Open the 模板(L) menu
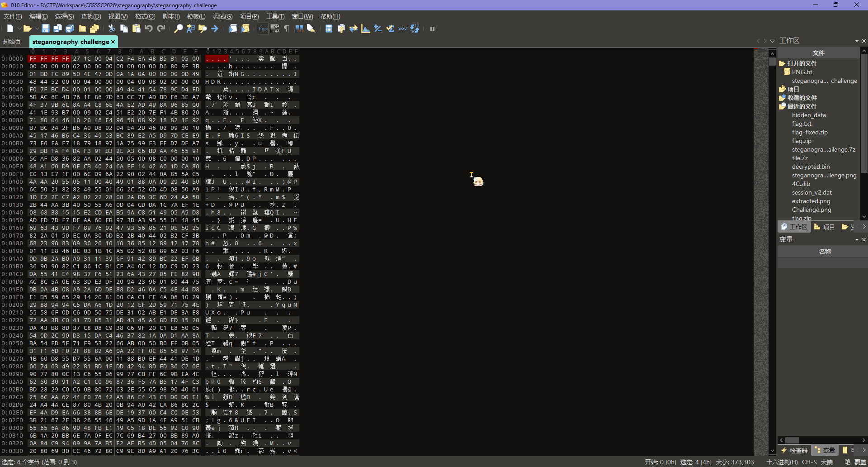 196,16
